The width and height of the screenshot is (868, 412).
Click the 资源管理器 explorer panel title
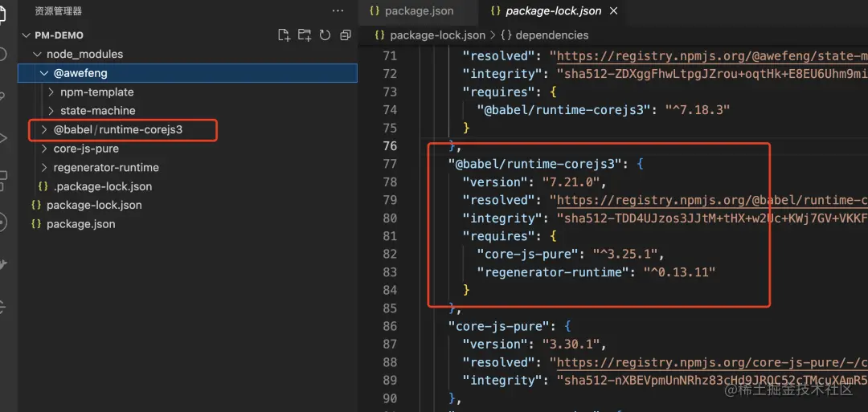point(58,11)
